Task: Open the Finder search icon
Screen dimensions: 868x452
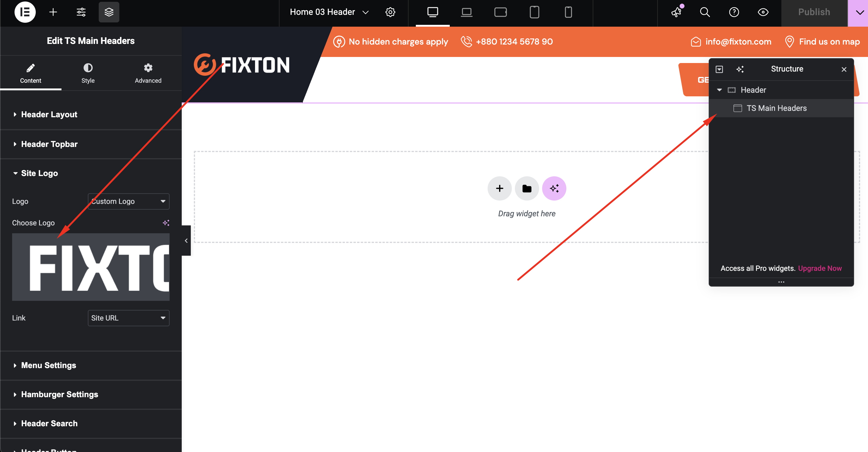Action: pyautogui.click(x=704, y=12)
